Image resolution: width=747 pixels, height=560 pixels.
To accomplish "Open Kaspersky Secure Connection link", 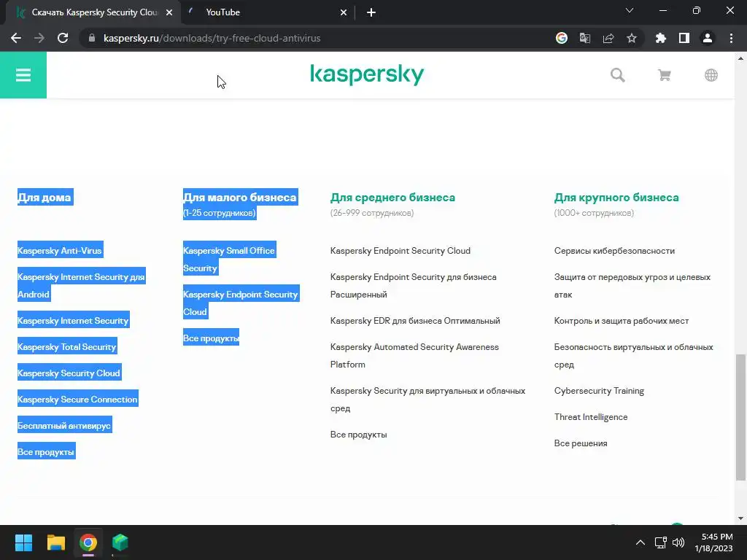I will coord(77,399).
